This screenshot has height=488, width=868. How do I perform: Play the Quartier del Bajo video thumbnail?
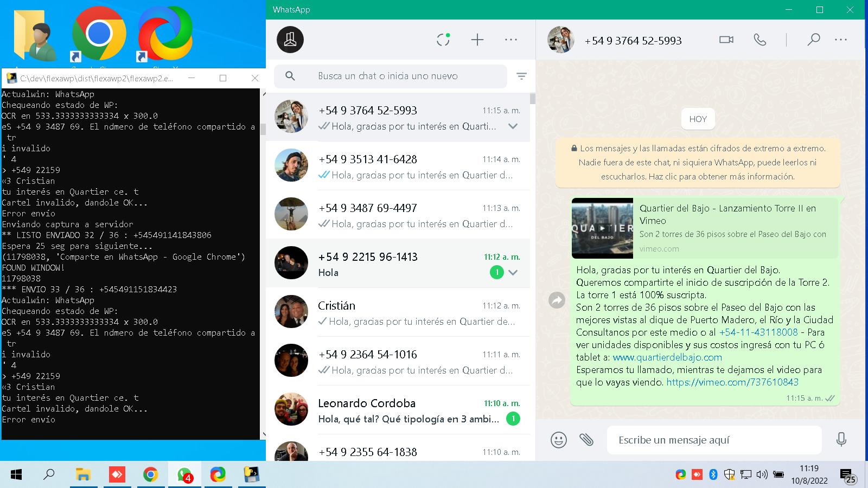tap(602, 228)
